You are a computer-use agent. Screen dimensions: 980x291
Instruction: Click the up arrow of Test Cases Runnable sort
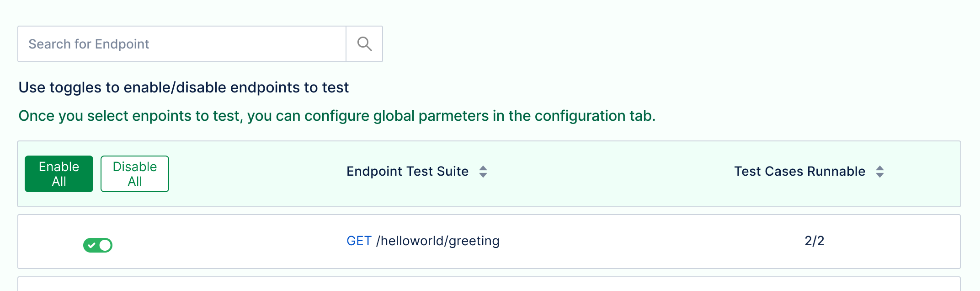(x=879, y=168)
